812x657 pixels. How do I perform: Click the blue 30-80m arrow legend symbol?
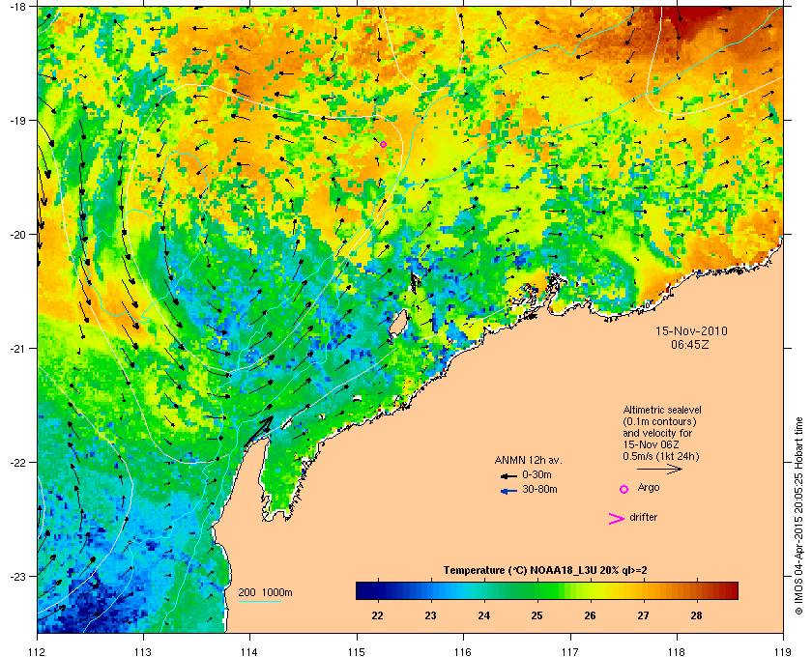(x=508, y=491)
